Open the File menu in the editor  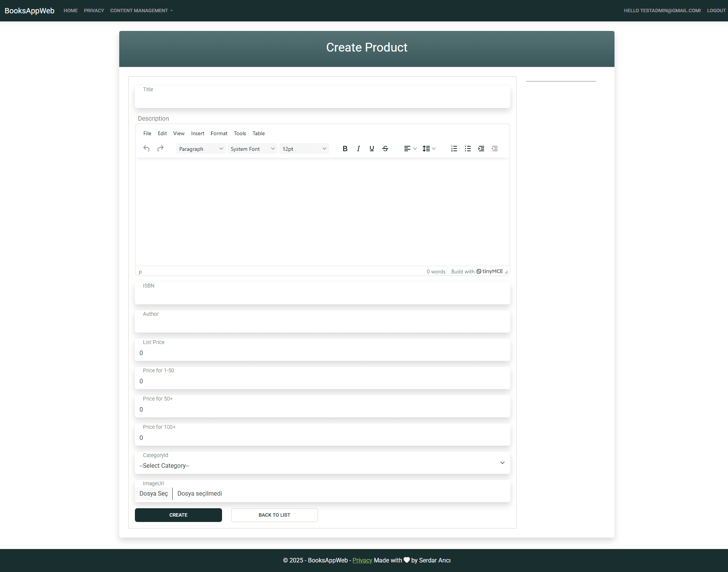[147, 133]
